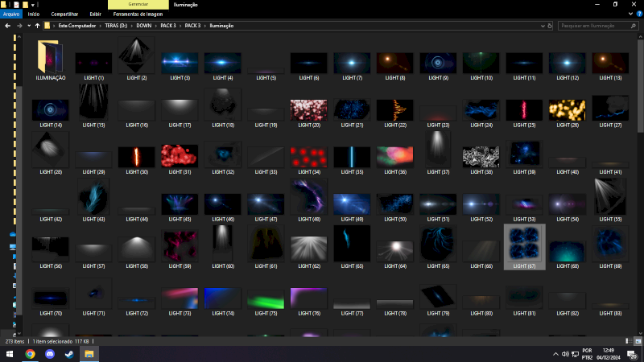Go up one folder level with the up arrow

[37, 26]
